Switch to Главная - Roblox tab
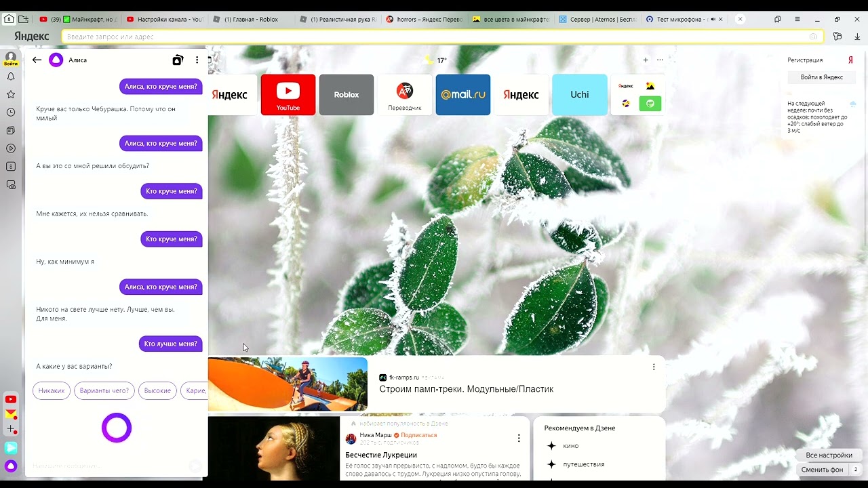Image resolution: width=868 pixels, height=488 pixels. tap(251, 20)
